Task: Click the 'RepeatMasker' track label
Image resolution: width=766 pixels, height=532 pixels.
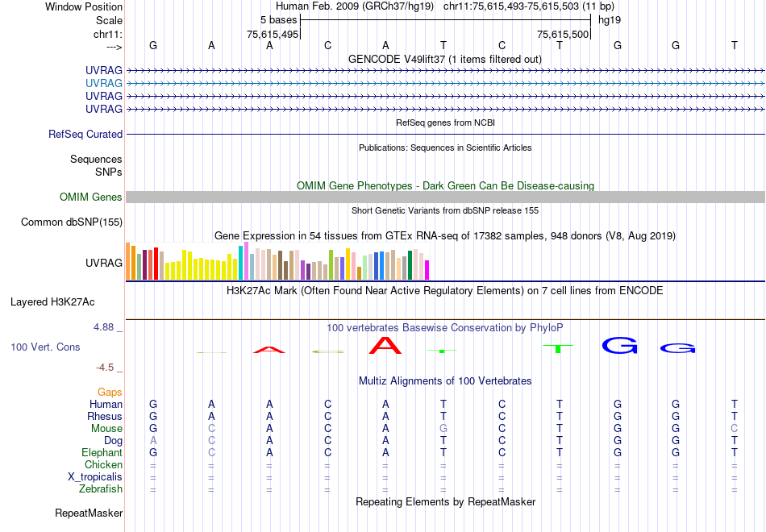Action: click(89, 513)
